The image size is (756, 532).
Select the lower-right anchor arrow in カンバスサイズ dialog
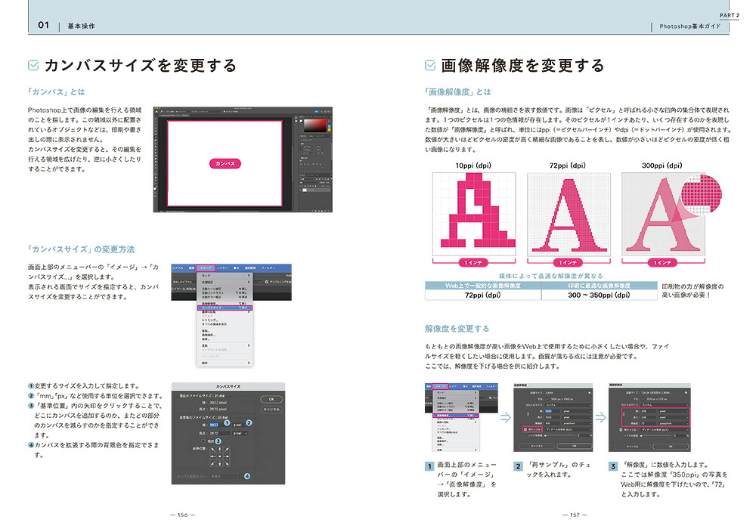227,463
